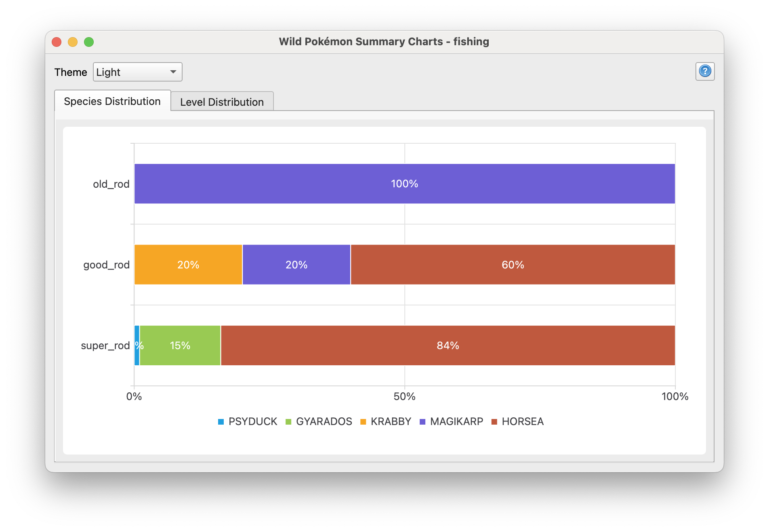Screen dimensions: 769x532
Task: Open the Theme dropdown set to Light
Action: point(137,72)
